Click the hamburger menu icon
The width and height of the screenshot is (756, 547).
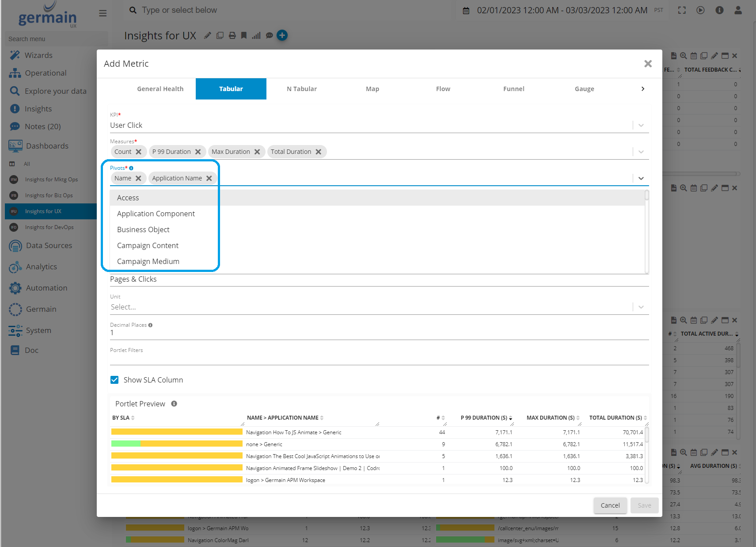(103, 13)
